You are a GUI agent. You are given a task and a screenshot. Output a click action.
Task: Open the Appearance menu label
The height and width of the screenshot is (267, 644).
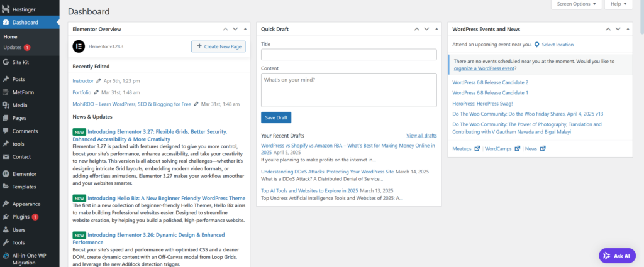point(26,204)
